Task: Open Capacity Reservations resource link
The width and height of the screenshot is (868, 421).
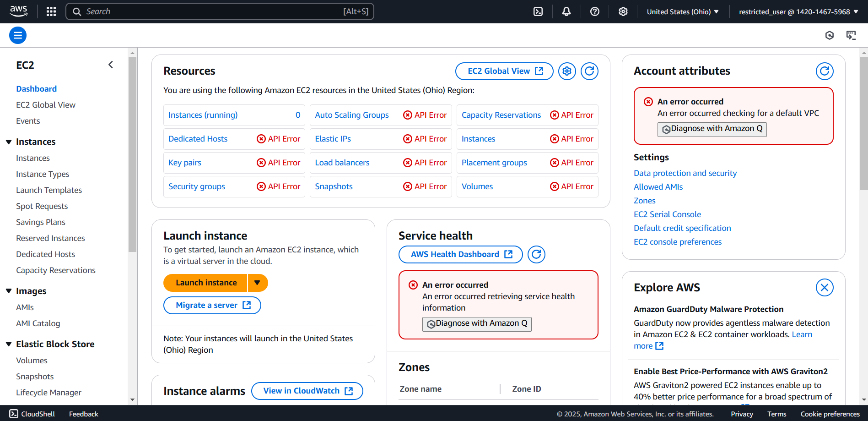Action: click(x=501, y=115)
